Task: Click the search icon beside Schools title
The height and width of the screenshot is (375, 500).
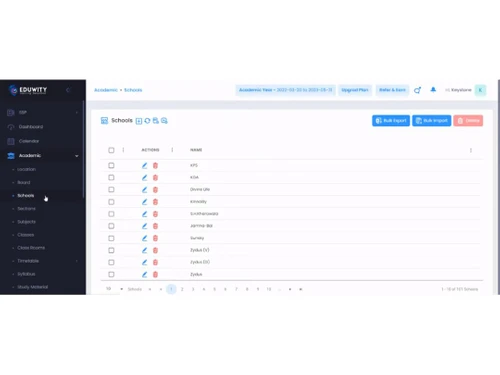Action: click(164, 121)
